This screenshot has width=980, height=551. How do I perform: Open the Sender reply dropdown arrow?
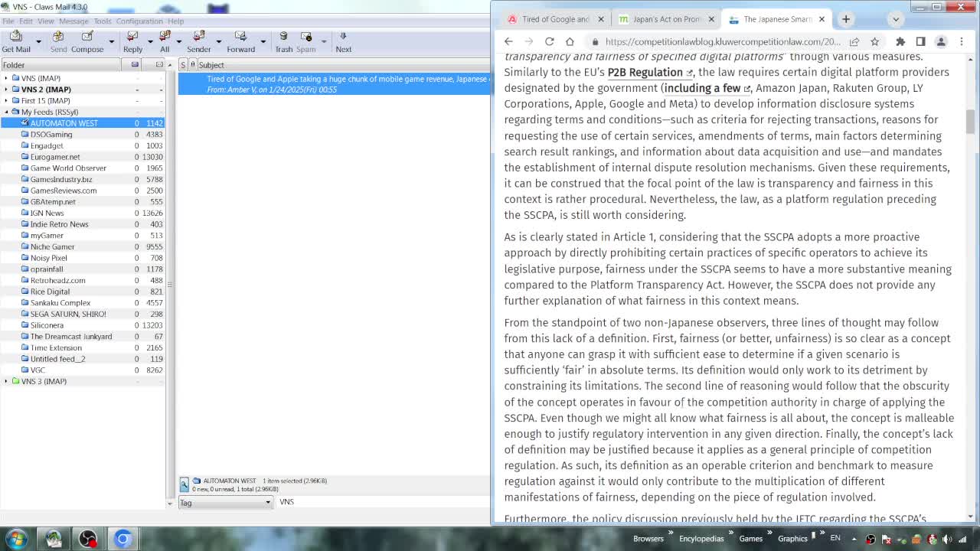[219, 41]
